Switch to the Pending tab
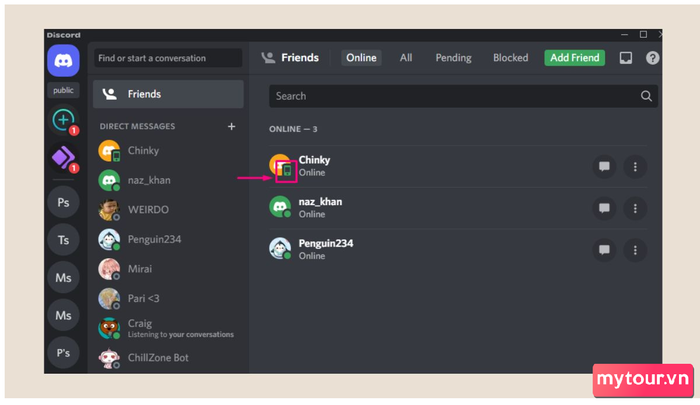Screen dimensions: 700x405 click(453, 58)
